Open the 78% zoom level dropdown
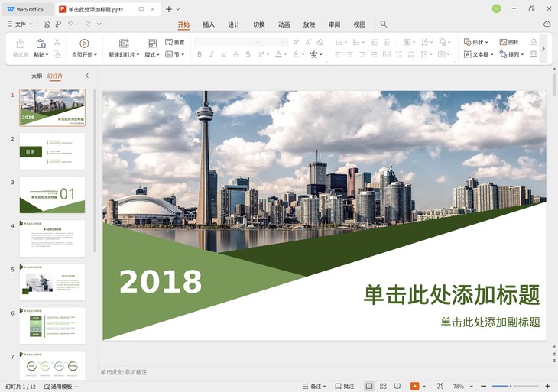 pos(463,387)
